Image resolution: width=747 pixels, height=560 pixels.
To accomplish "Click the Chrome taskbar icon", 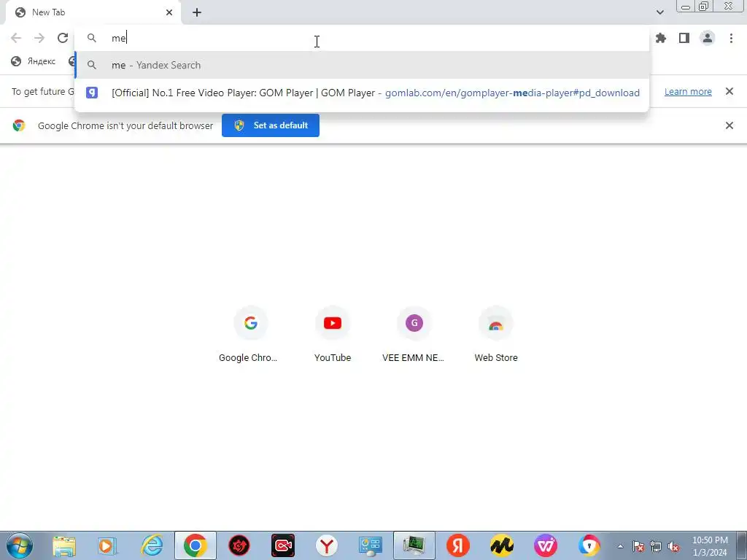I will [196, 545].
